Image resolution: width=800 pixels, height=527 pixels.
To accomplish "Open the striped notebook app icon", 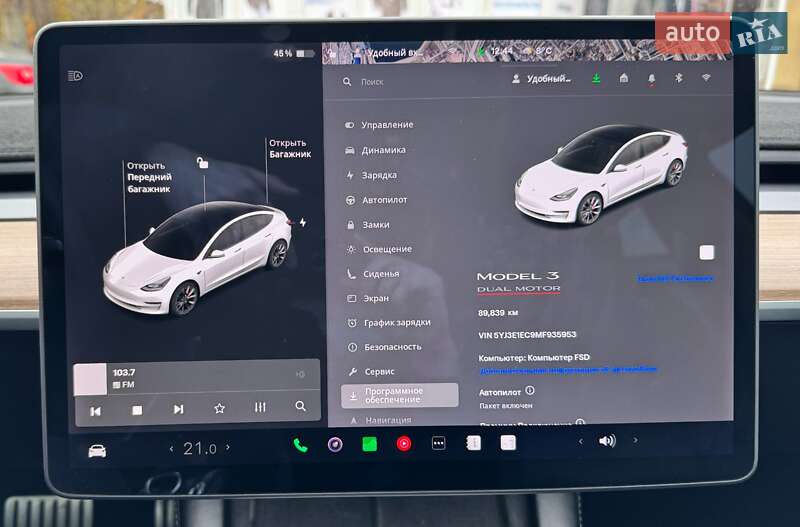I will pyautogui.click(x=473, y=443).
